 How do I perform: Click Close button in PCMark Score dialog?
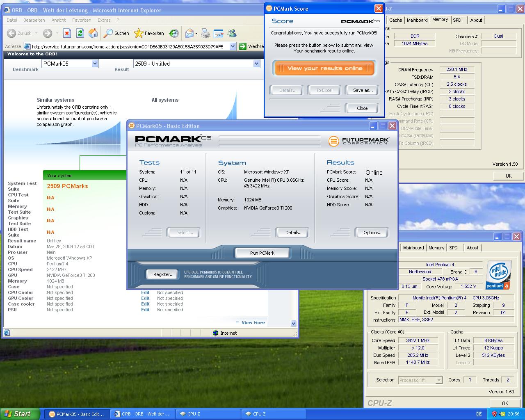[x=362, y=108]
